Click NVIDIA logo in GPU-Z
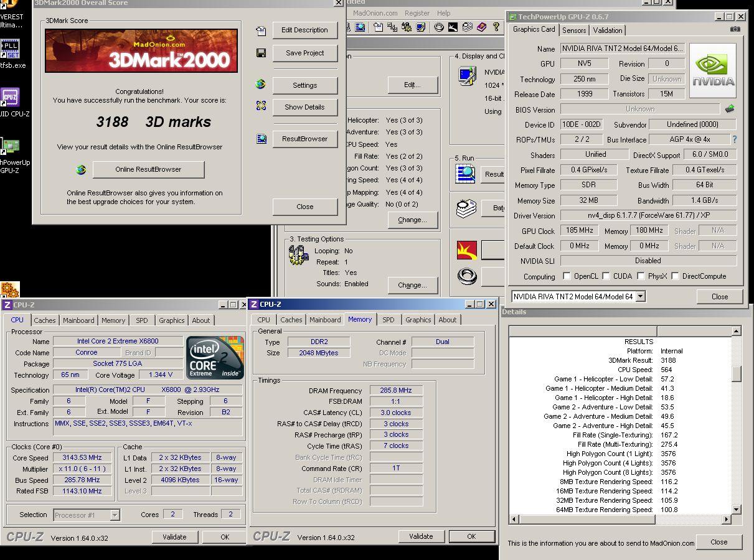The height and width of the screenshot is (560, 754). pos(713,70)
